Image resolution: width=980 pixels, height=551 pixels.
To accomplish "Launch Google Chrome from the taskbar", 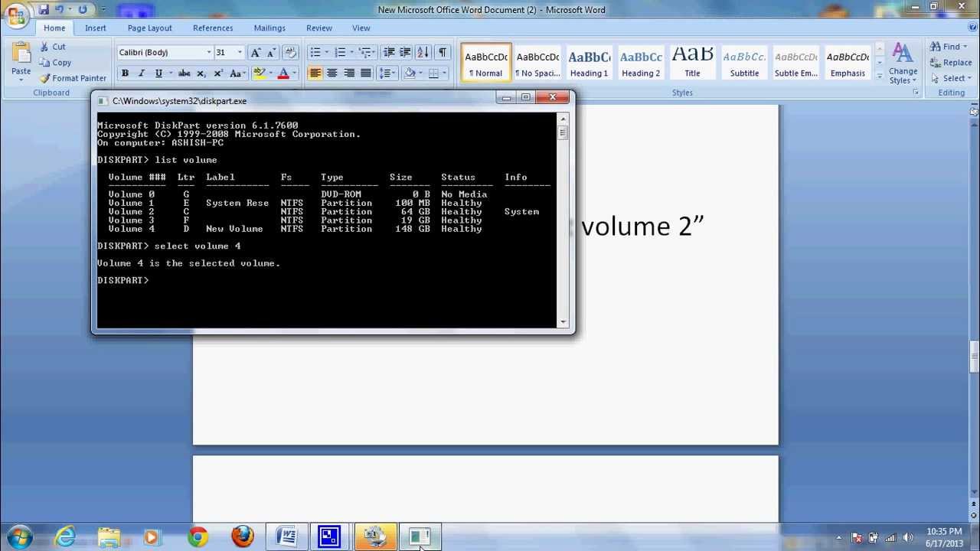I will (198, 537).
